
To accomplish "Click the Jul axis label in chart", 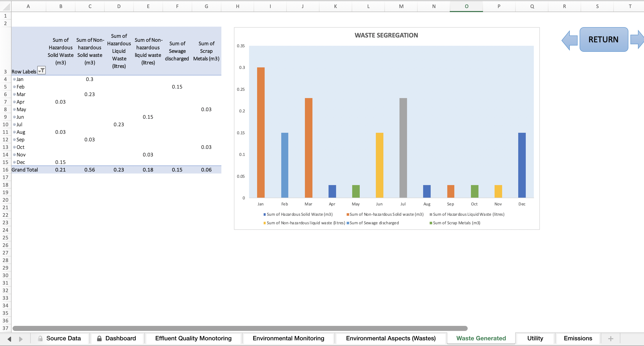I will pyautogui.click(x=403, y=204).
